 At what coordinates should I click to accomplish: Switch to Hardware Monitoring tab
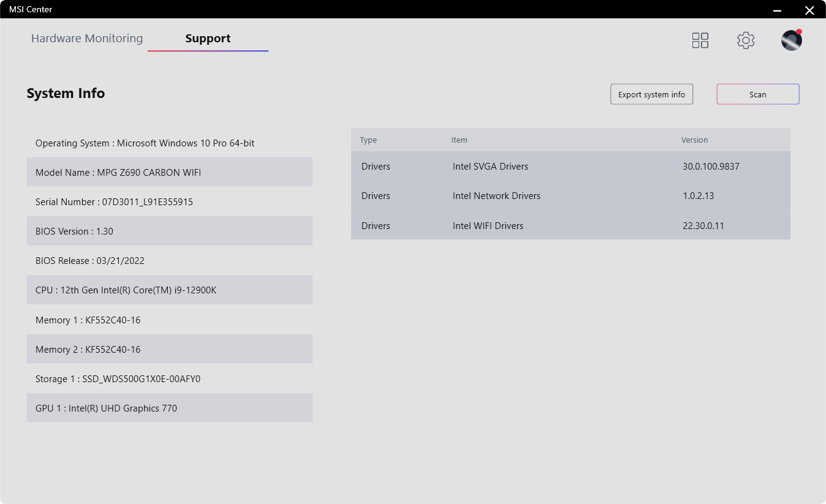(x=87, y=38)
